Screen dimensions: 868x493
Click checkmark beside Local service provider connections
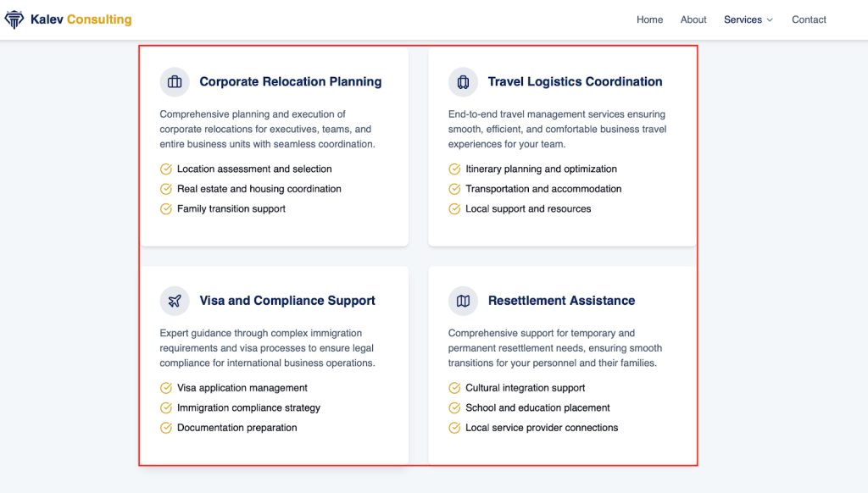click(454, 428)
